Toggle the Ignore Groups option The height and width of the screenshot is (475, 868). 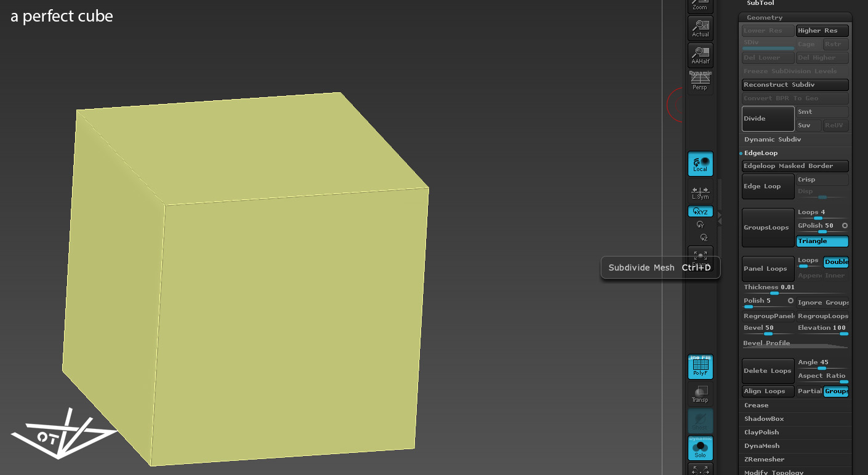pyautogui.click(x=822, y=303)
